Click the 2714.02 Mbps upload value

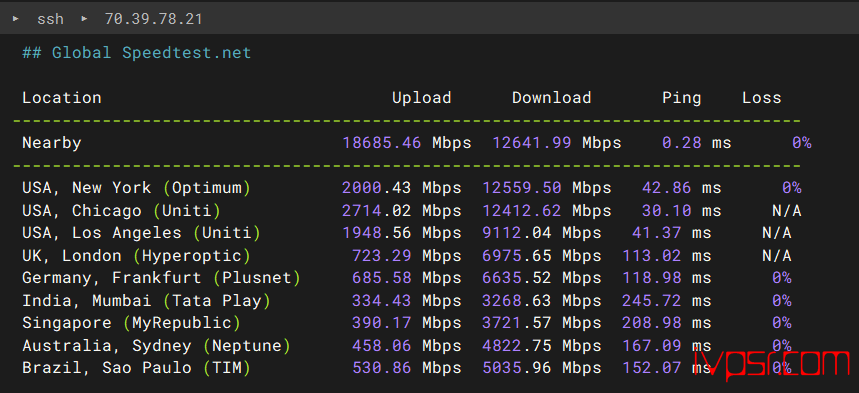tap(402, 210)
